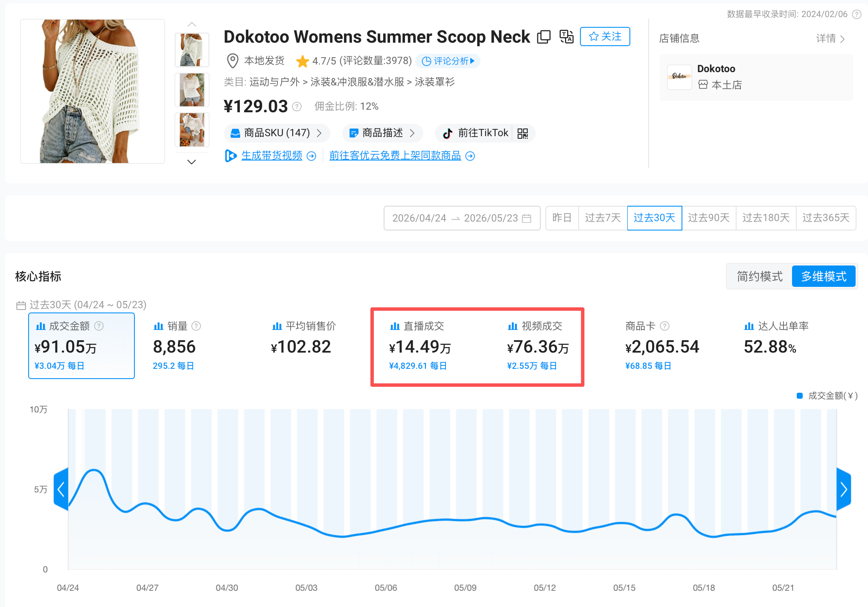868x607 pixels.
Task: Select the third product thumbnail
Action: [192, 130]
